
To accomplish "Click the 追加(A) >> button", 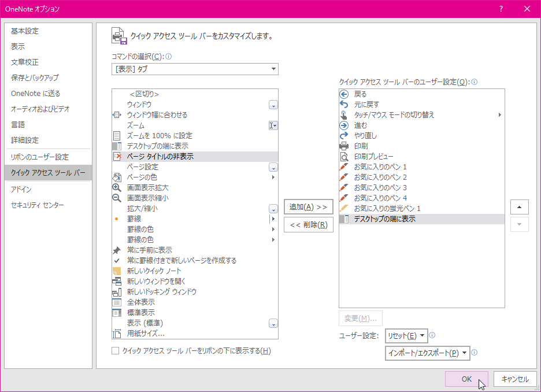I will pyautogui.click(x=309, y=207).
